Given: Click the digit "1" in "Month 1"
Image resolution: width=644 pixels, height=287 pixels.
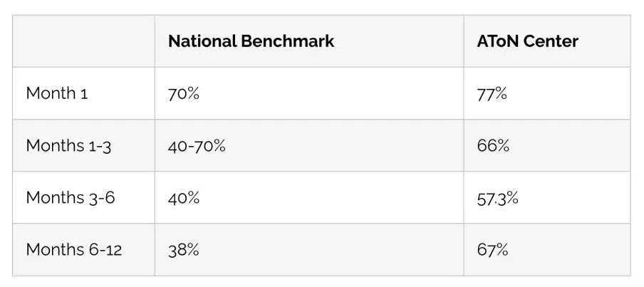Looking at the screenshot, I should click(84, 93).
